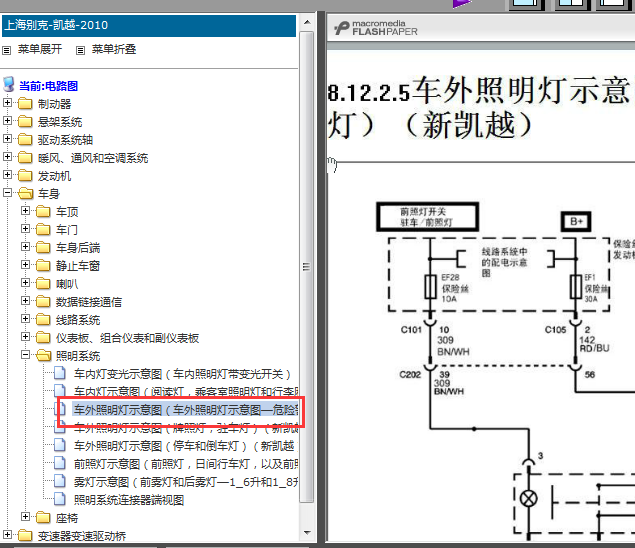Click the open 照明系统 folder icon
Screen dimensions: 635x548
43,356
